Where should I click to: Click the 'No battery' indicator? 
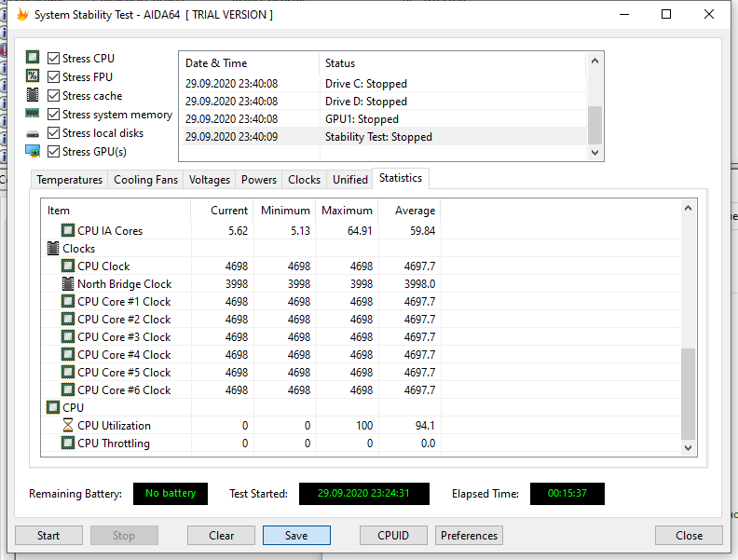[x=171, y=493]
